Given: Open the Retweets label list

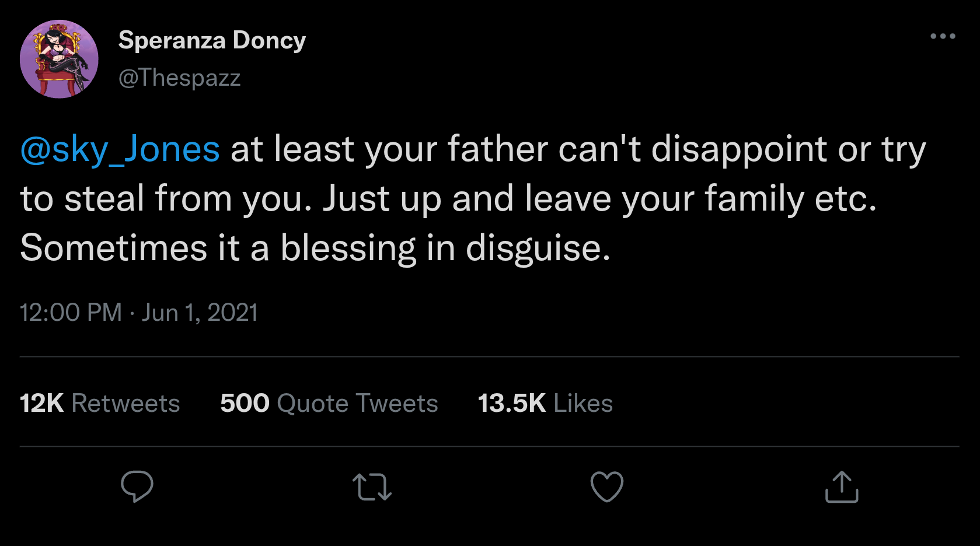Looking at the screenshot, I should click(x=125, y=403).
